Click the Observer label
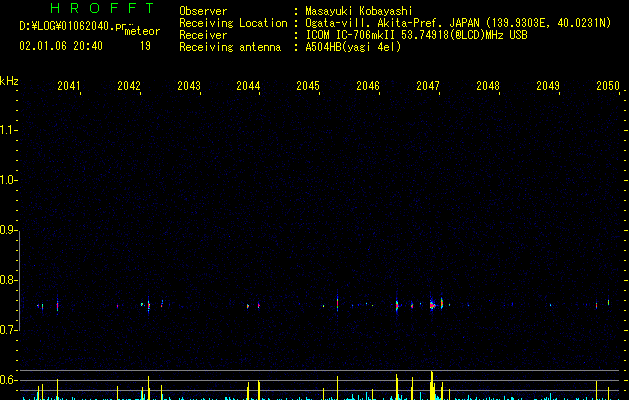The width and height of the screenshot is (629, 400). pos(203,11)
